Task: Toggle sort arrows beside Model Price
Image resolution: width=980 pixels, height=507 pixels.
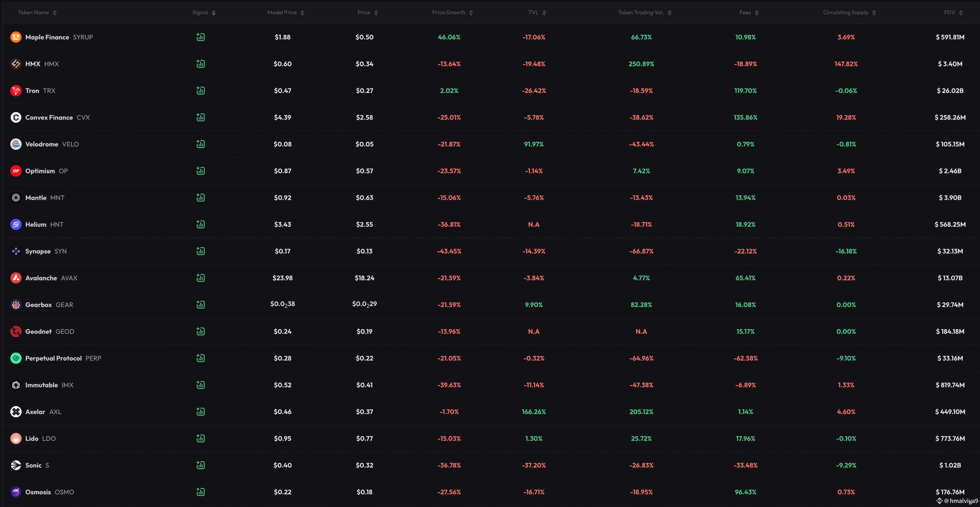Action: click(x=302, y=13)
